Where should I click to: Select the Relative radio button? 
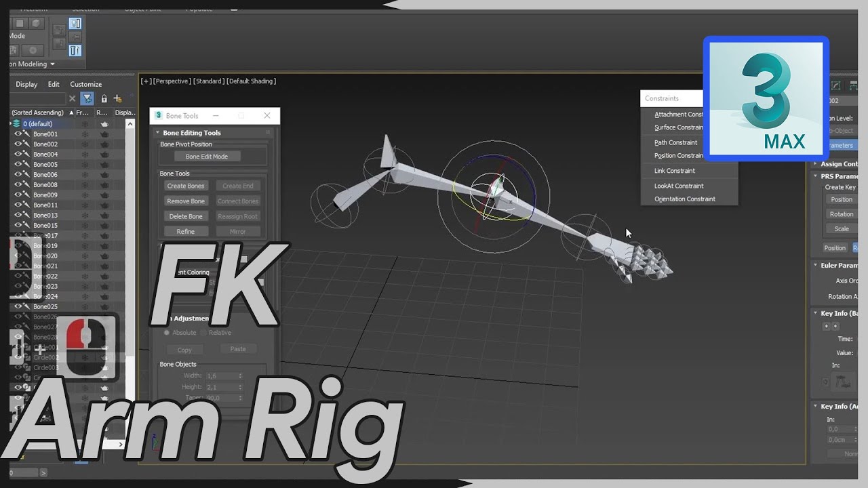click(x=204, y=333)
